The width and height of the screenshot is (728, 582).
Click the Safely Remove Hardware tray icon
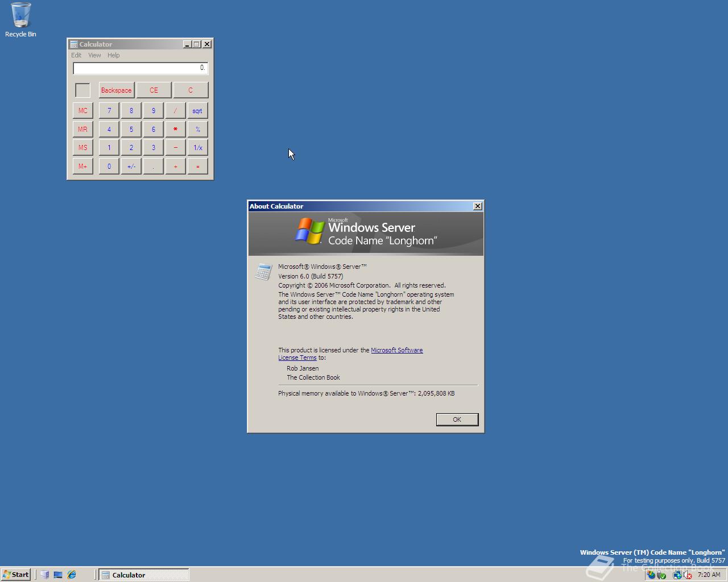click(x=661, y=575)
